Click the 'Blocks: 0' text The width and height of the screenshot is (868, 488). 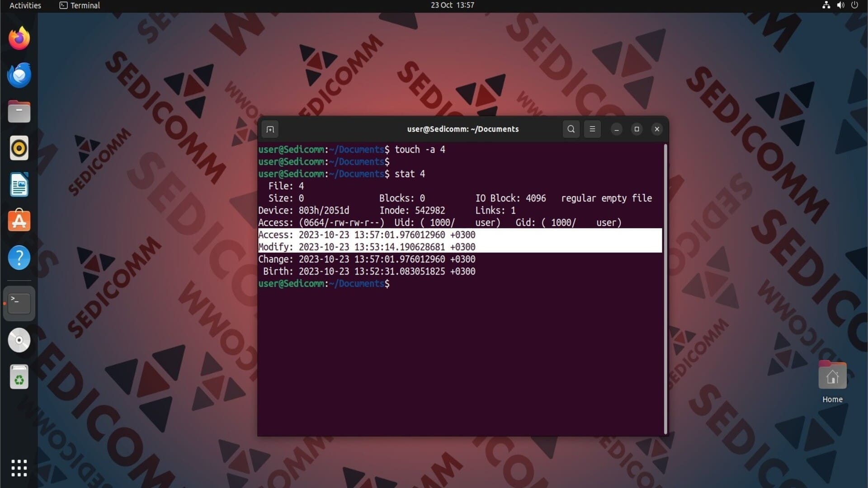[402, 198]
